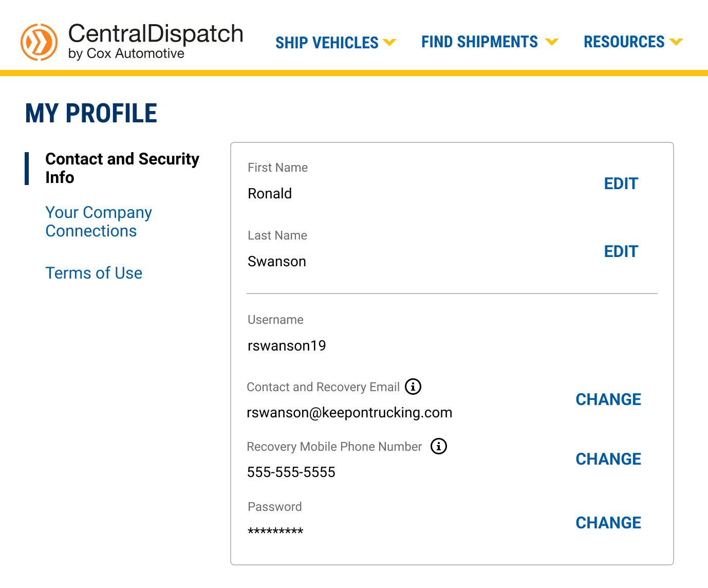The width and height of the screenshot is (708, 588).
Task: Click the username value rswanson19
Action: coord(287,345)
